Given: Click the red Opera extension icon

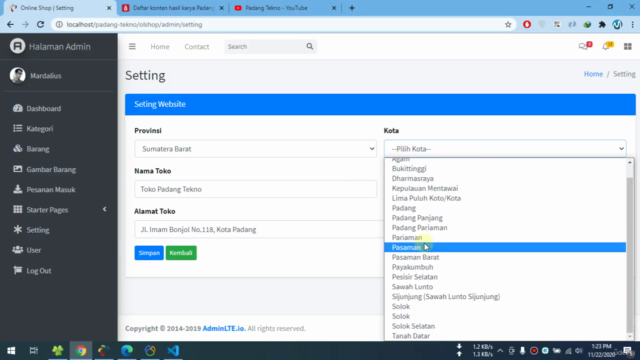Looking at the screenshot, I should 527,24.
